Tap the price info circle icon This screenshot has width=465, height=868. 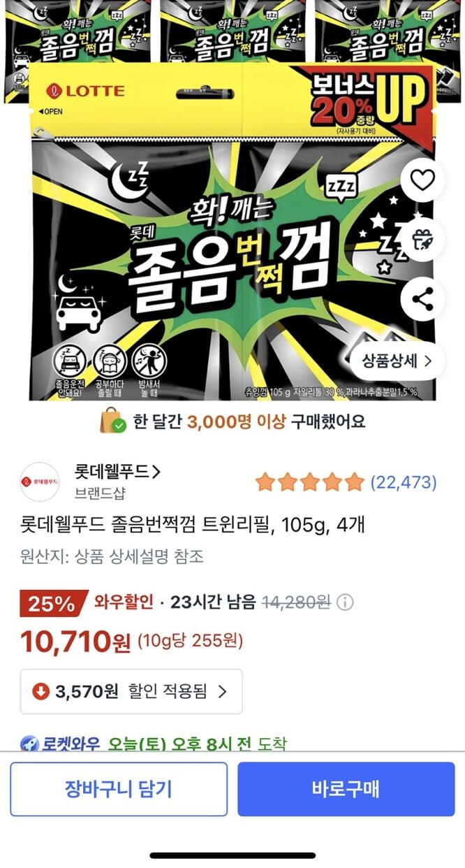(x=345, y=602)
